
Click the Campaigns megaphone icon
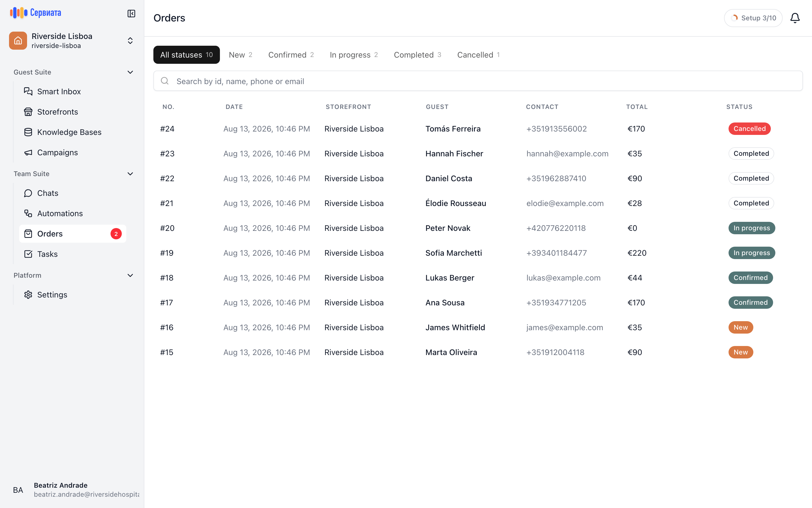point(28,152)
